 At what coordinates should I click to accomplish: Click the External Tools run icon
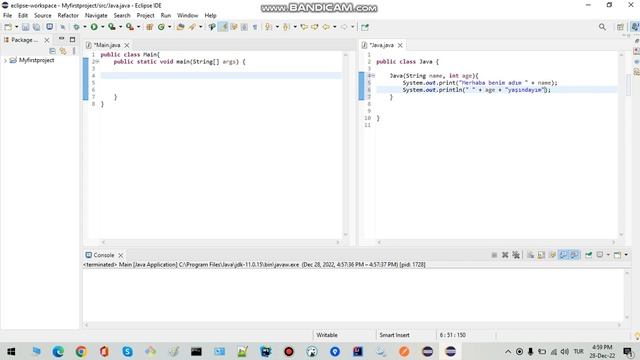click(130, 27)
